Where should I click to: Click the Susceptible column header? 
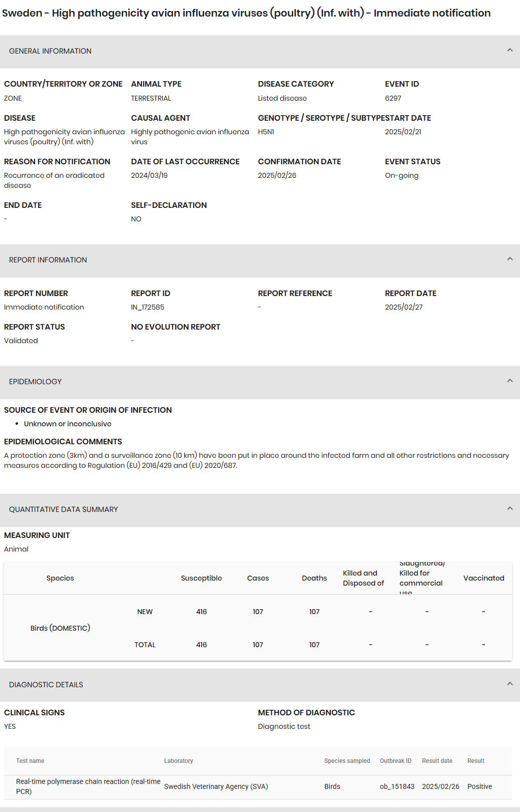[x=201, y=578]
